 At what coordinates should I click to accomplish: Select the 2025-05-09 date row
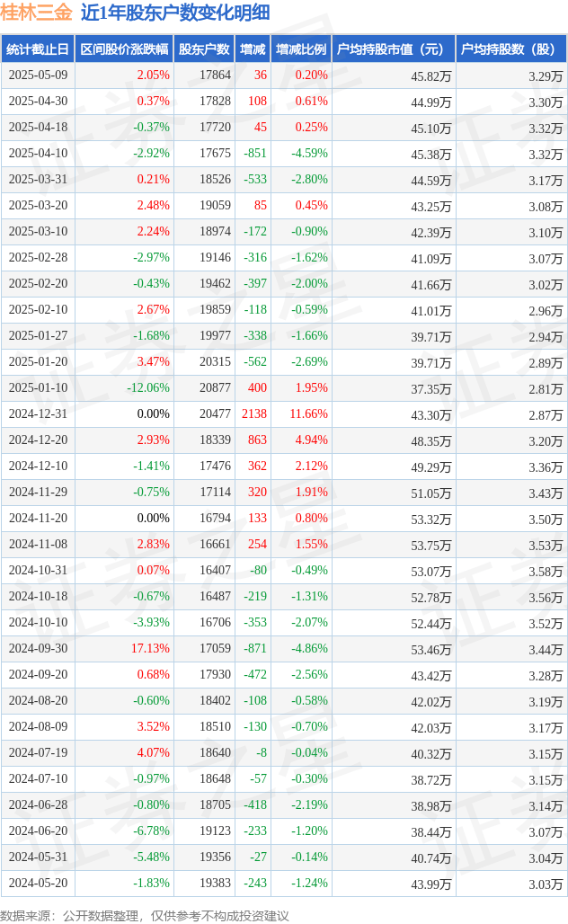tap(38, 76)
